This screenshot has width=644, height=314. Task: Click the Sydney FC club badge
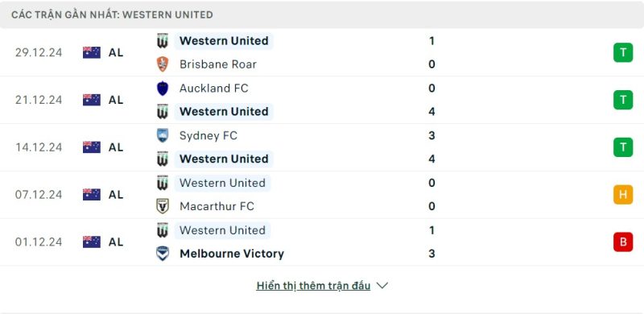(x=163, y=135)
